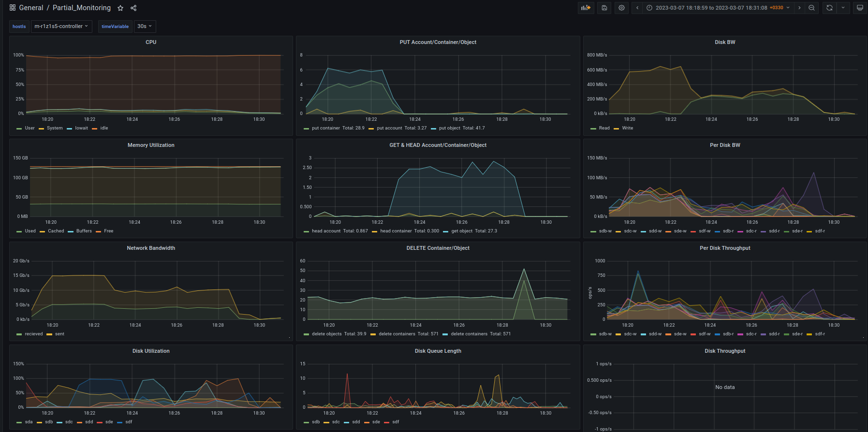Open the Network Bandwidth panel title menu

coord(151,248)
